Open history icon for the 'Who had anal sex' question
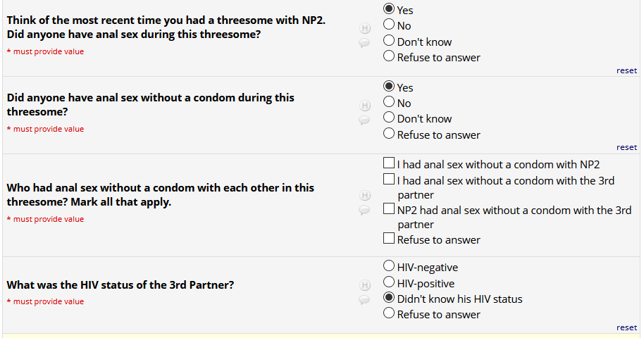644x338 pixels. point(365,195)
